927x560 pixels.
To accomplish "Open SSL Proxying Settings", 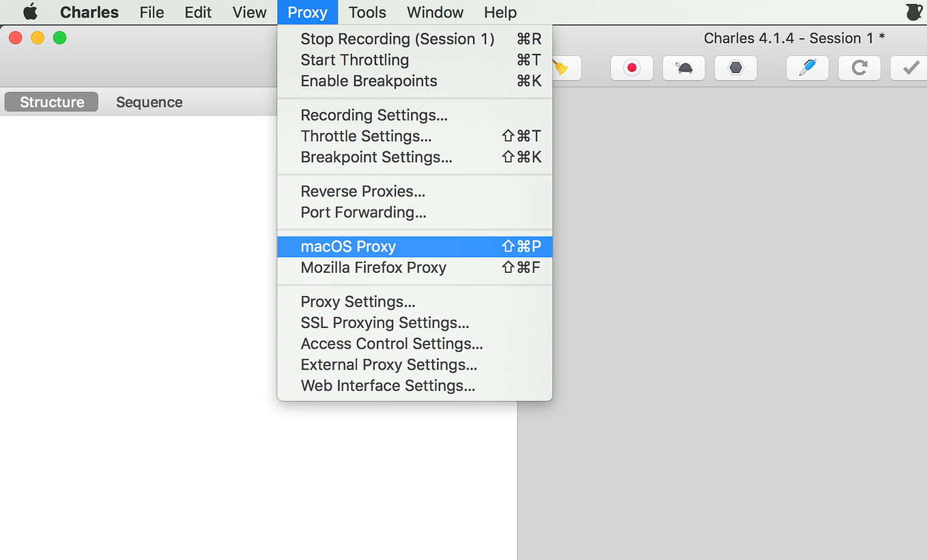I will pos(384,322).
